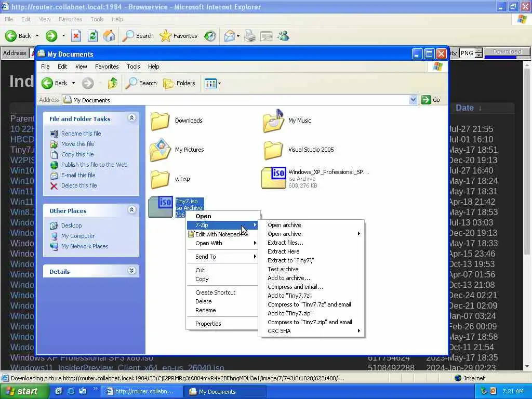Open Search in My Documents toolbar
532x399 pixels.
(141, 83)
